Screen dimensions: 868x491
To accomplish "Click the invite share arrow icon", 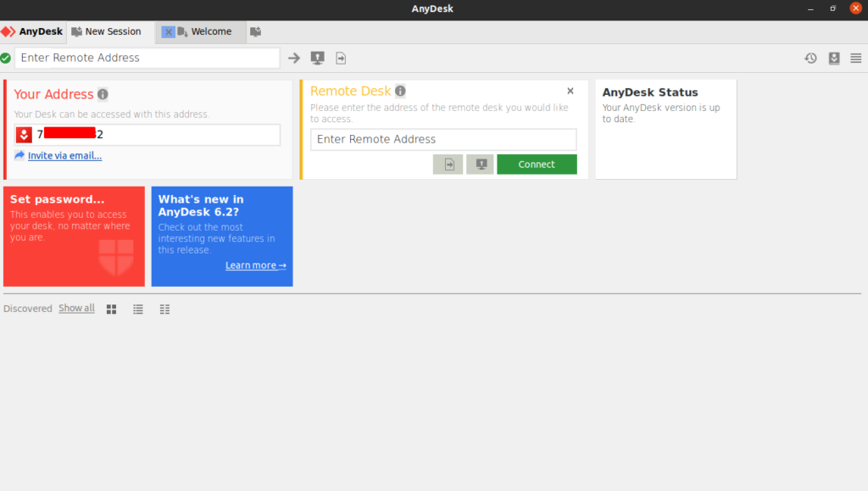I will click(19, 155).
